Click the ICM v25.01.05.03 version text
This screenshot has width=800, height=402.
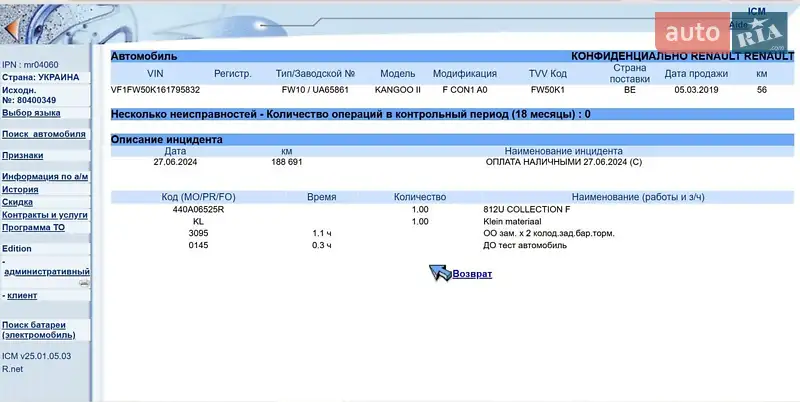tap(37, 356)
